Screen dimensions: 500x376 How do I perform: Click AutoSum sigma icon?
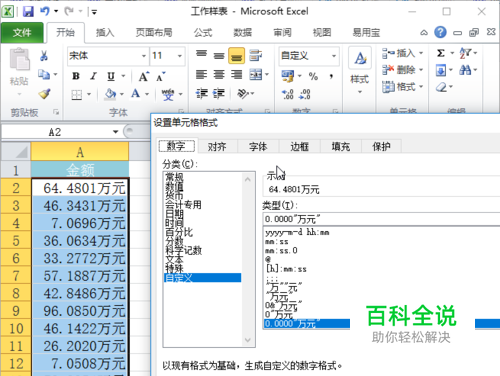(x=441, y=53)
